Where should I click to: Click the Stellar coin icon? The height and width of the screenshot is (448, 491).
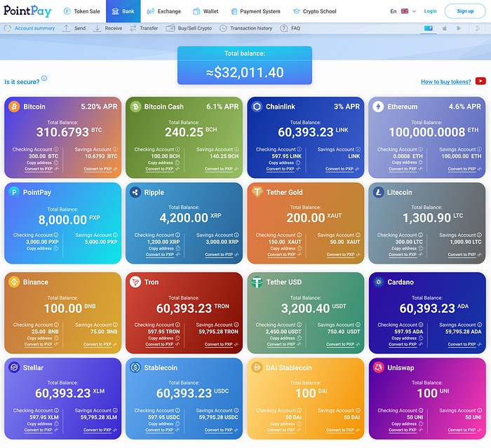14,367
